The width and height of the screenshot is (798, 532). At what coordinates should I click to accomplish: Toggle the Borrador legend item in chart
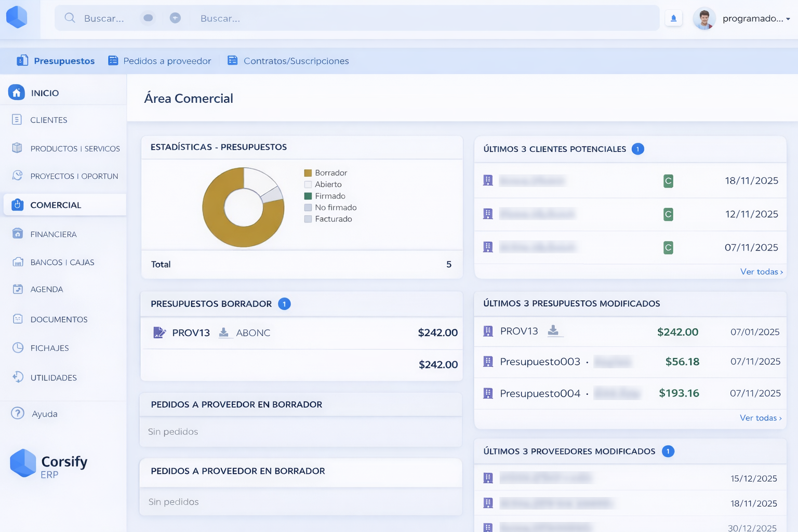pyautogui.click(x=325, y=173)
